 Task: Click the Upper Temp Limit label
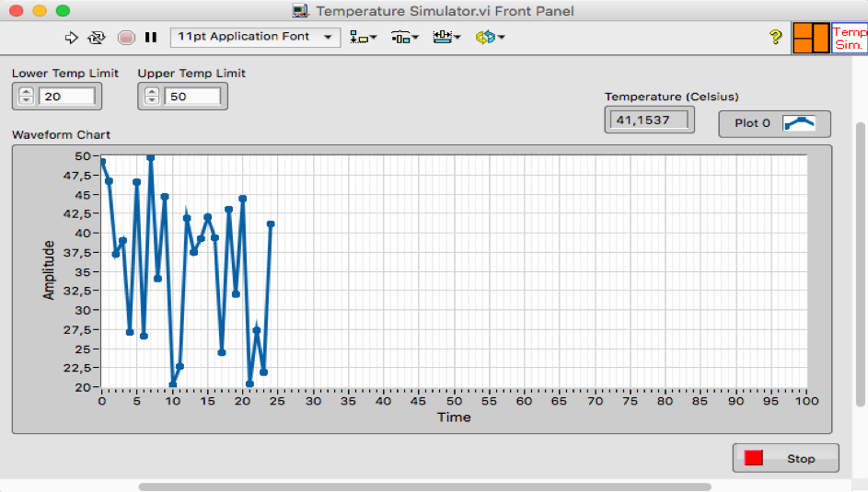[x=191, y=74]
